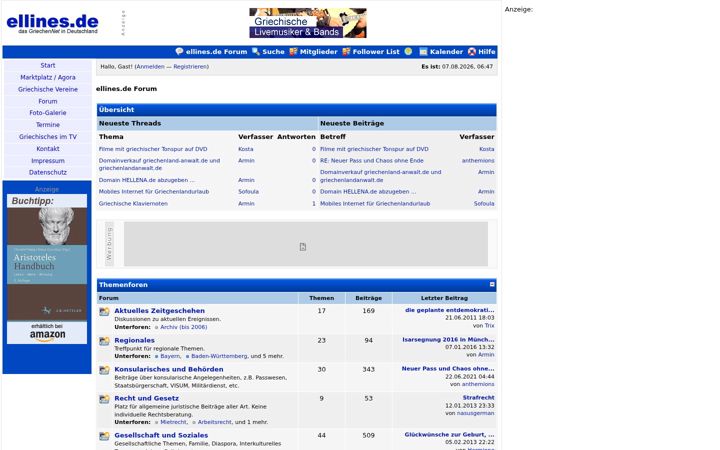Open last post Isarsegnung 2016 in Münch...
Viewport: 720px width, 450px height.
(x=448, y=339)
